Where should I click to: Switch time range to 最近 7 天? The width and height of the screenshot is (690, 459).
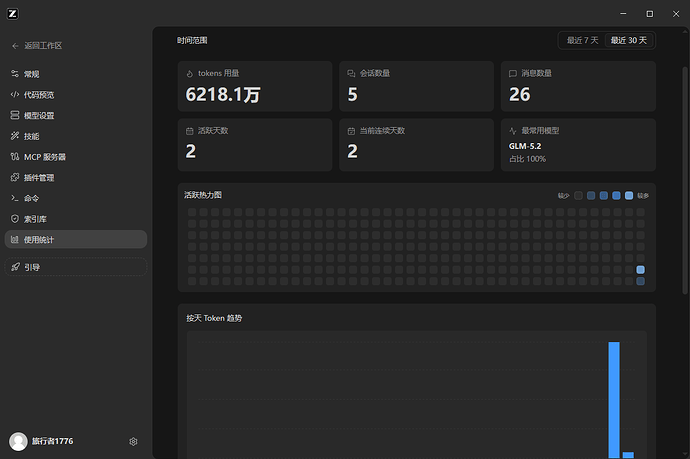pyautogui.click(x=582, y=40)
